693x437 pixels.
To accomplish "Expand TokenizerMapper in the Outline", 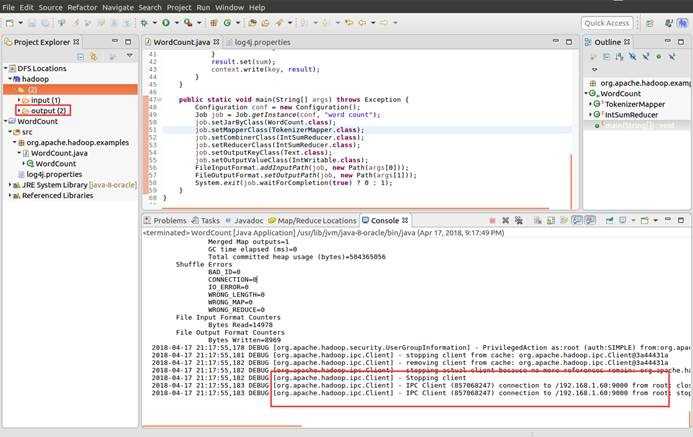I will (590, 104).
